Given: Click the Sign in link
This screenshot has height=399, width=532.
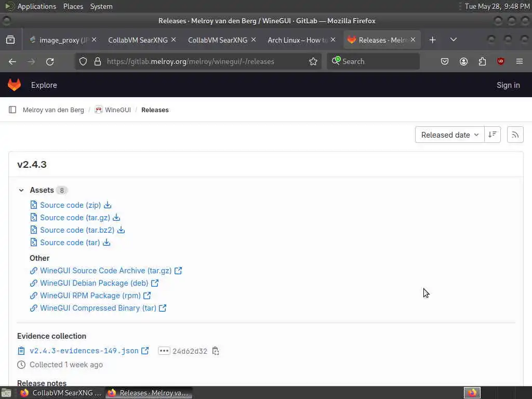Looking at the screenshot, I should point(508,85).
